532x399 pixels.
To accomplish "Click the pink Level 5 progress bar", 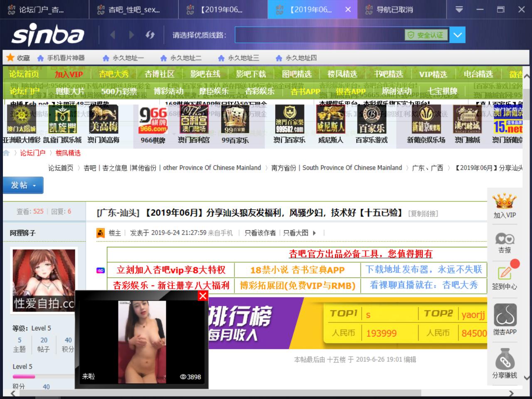I will click(x=24, y=377).
